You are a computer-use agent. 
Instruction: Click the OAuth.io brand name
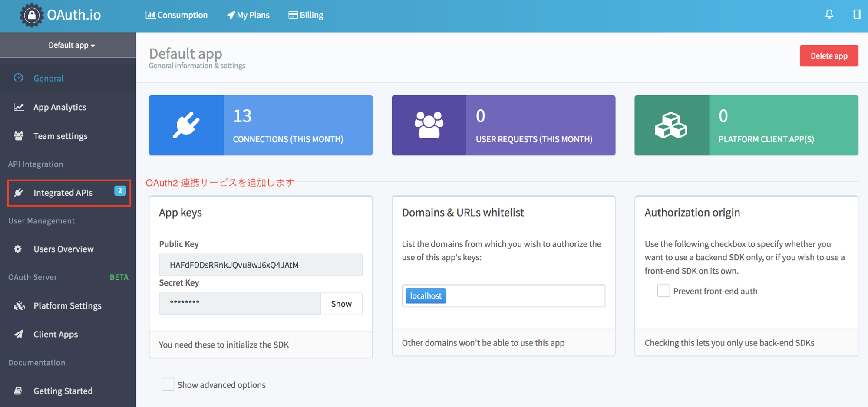click(x=74, y=15)
